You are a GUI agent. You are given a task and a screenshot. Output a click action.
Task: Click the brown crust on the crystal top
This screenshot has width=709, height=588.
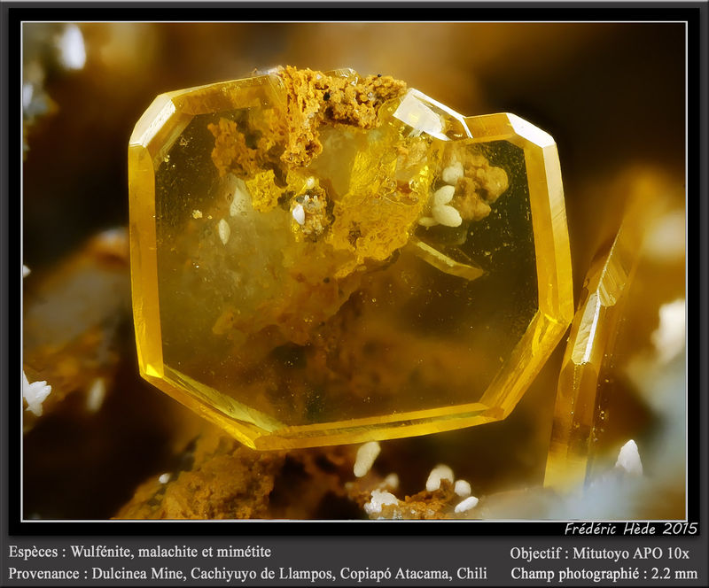tap(337, 102)
